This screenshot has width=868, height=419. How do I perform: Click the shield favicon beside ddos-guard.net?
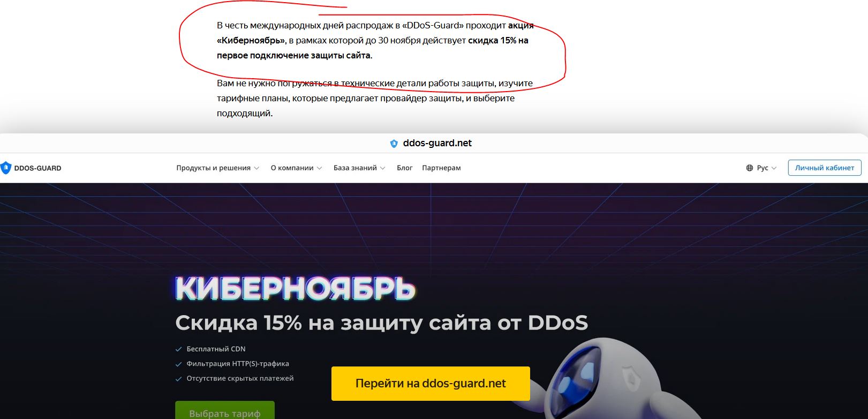coord(394,143)
